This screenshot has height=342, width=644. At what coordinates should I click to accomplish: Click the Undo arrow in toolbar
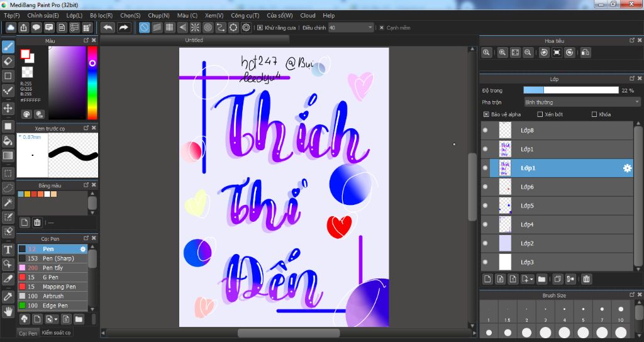(x=108, y=28)
